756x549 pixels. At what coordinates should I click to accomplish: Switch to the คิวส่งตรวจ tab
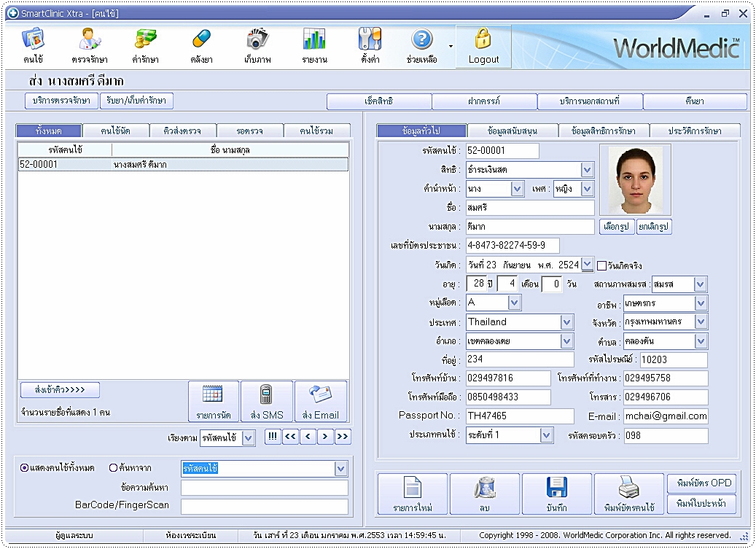[x=182, y=131]
